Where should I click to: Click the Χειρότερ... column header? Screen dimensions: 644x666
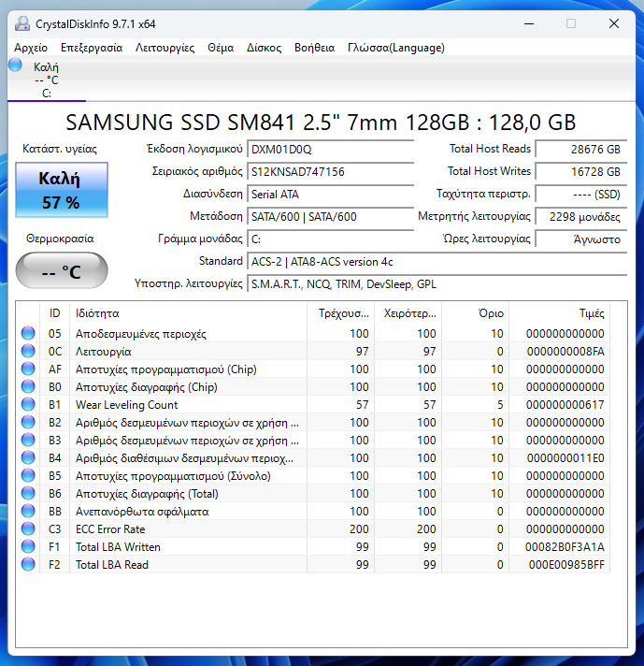click(x=408, y=313)
